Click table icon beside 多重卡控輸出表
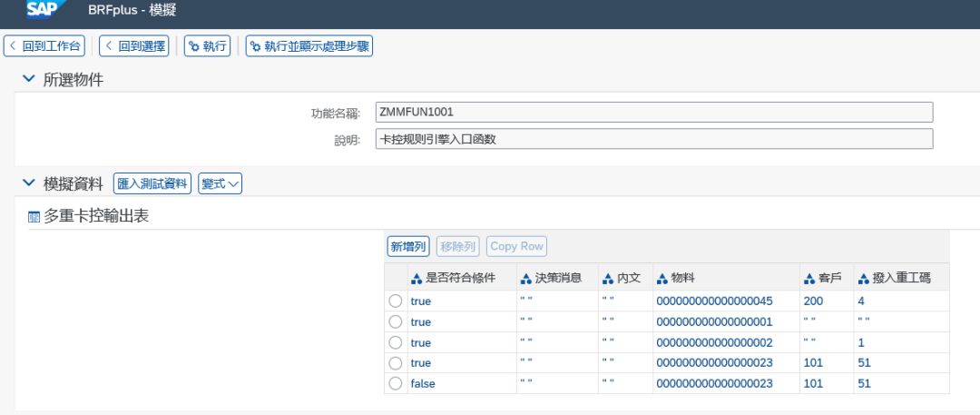The width and height of the screenshot is (980, 415). (34, 217)
